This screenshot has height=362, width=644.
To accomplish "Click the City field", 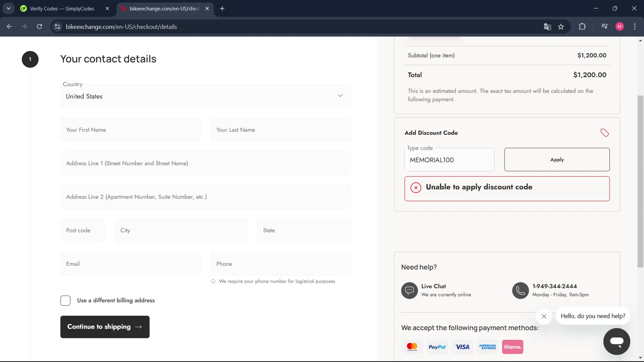I will [181, 230].
